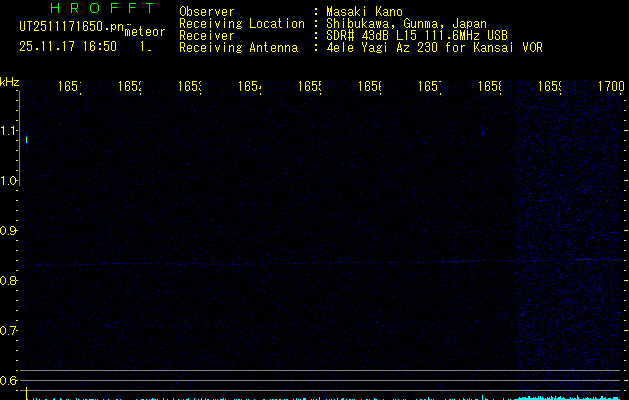The image size is (629, 400).
Task: Click the 0.6 frequency axis label
Action: point(8,380)
